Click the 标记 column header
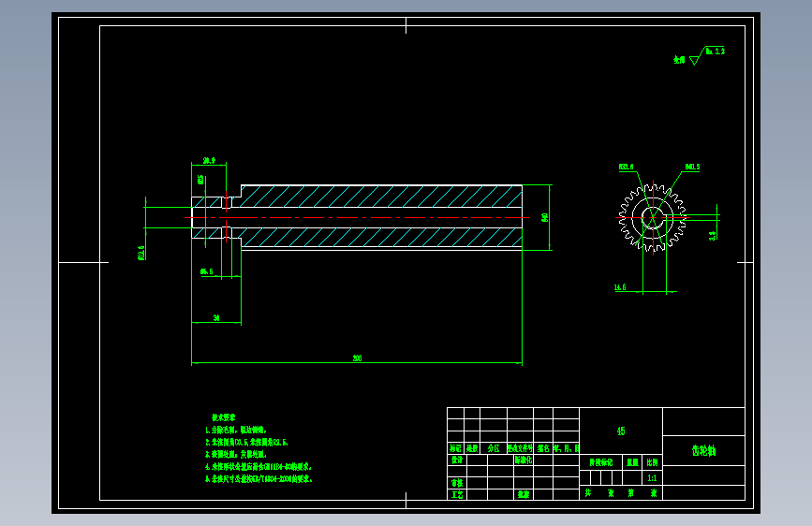The height and width of the screenshot is (526, 812). click(455, 448)
